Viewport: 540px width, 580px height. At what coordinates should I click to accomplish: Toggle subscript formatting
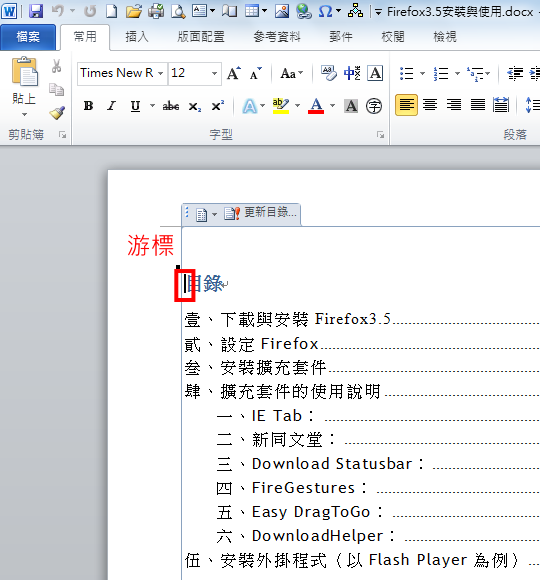[195, 107]
